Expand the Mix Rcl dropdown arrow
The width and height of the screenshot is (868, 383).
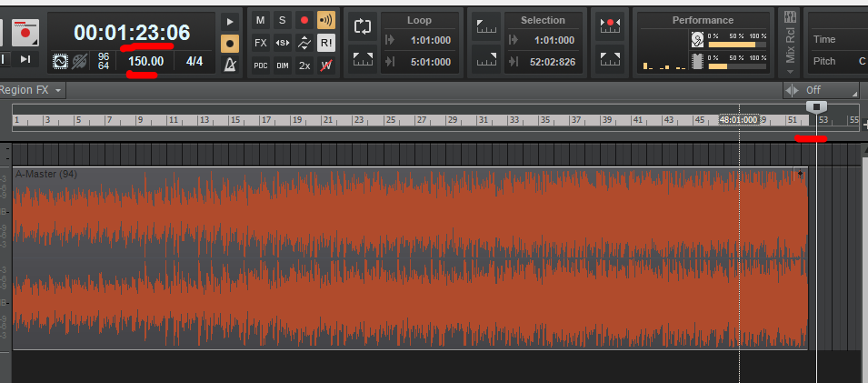tap(791, 72)
